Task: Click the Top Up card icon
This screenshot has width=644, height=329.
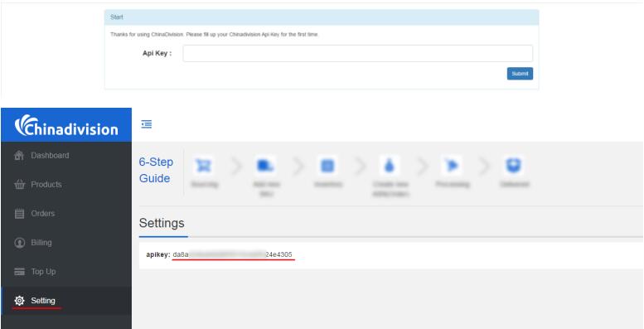Action: click(19, 272)
